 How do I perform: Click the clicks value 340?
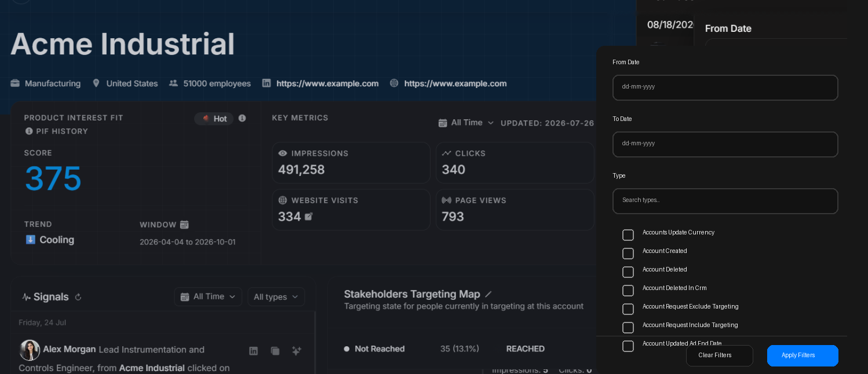click(x=454, y=170)
